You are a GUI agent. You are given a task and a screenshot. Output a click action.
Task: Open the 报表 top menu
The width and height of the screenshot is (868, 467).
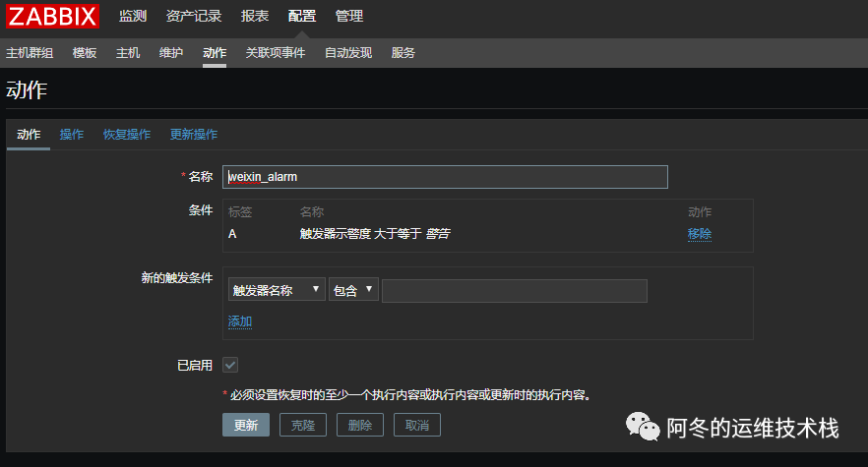click(255, 16)
